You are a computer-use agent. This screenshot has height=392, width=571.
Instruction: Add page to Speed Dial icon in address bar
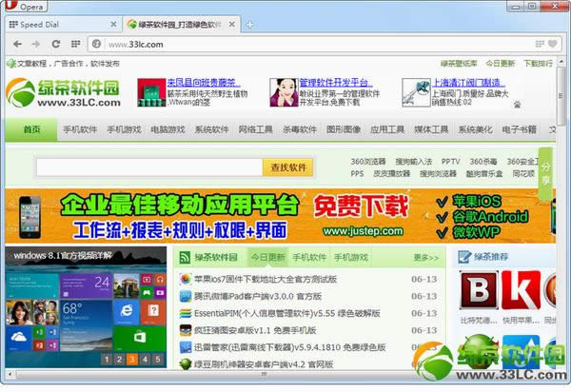(x=540, y=44)
